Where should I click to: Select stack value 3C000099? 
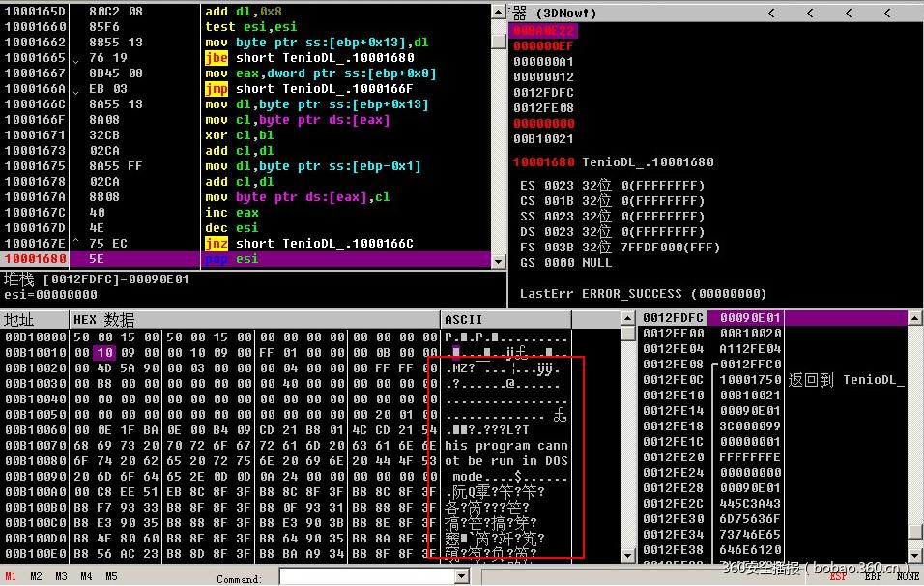(x=750, y=426)
